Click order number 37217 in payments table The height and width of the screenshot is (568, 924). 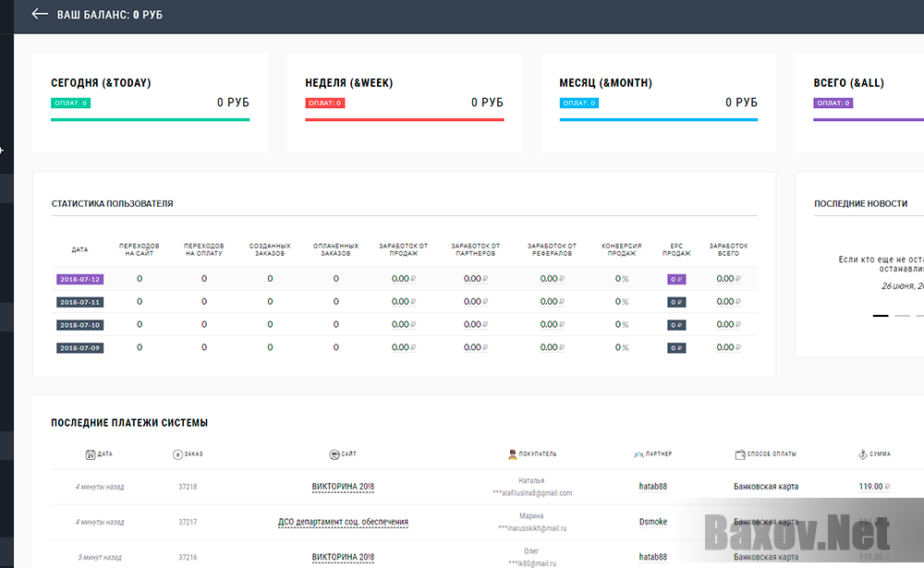click(x=188, y=522)
